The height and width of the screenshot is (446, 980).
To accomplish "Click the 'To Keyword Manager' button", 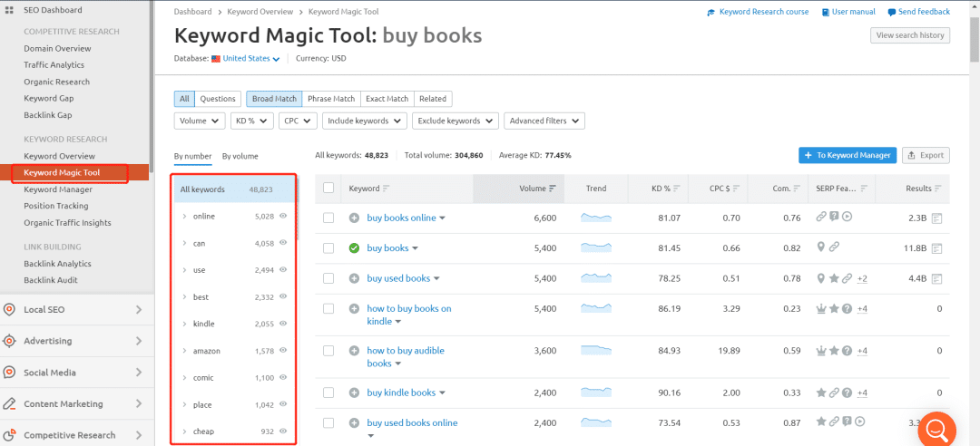I will (848, 155).
